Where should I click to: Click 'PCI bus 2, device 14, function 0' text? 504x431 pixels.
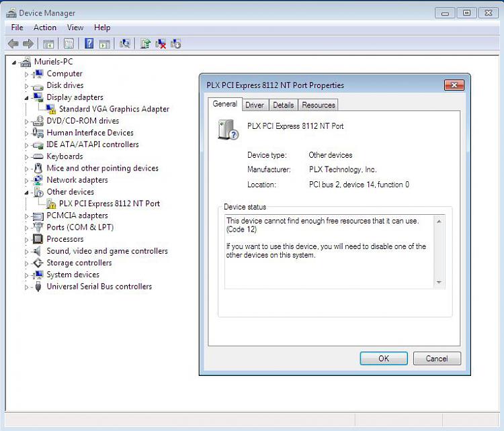click(x=359, y=185)
